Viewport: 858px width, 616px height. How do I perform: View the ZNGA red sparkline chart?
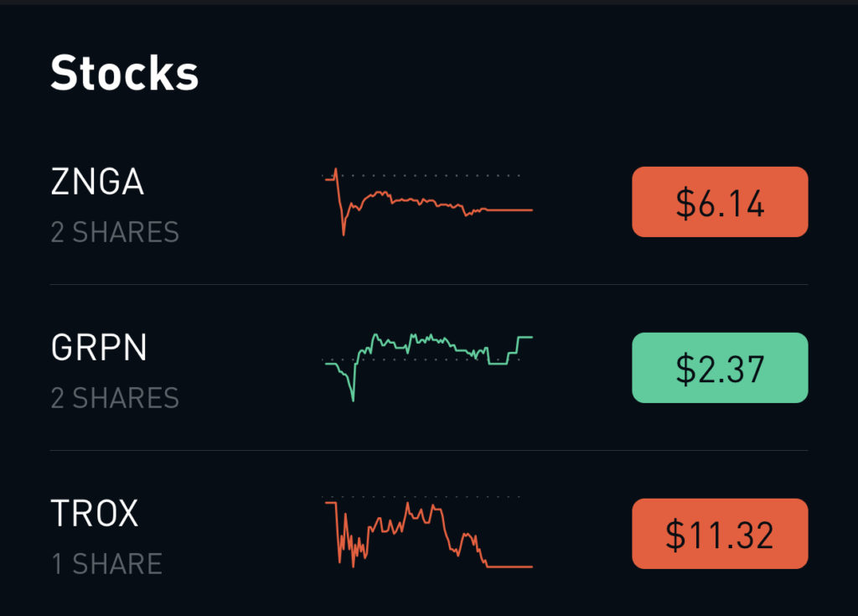pyautogui.click(x=428, y=202)
